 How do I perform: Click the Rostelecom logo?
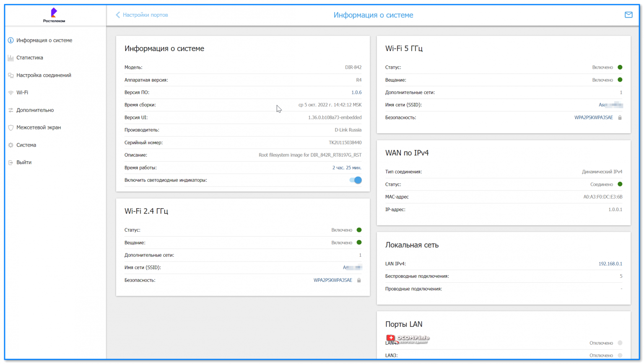click(x=54, y=15)
